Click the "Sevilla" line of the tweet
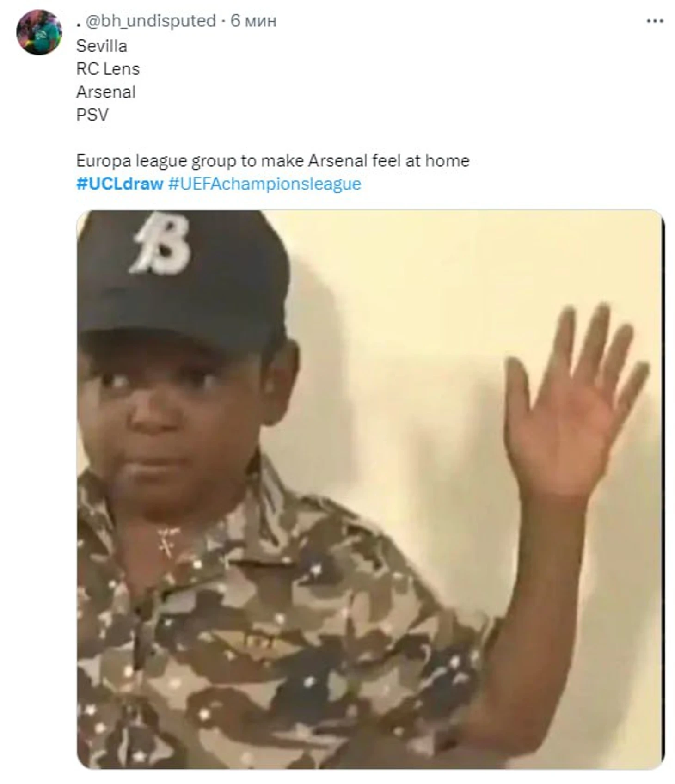Screen dimensions: 675x784 102,46
